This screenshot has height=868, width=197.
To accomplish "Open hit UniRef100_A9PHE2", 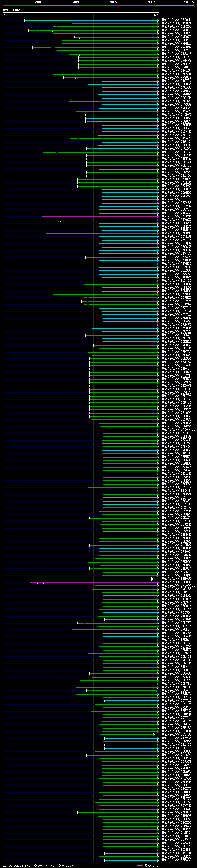I will [x=177, y=44].
